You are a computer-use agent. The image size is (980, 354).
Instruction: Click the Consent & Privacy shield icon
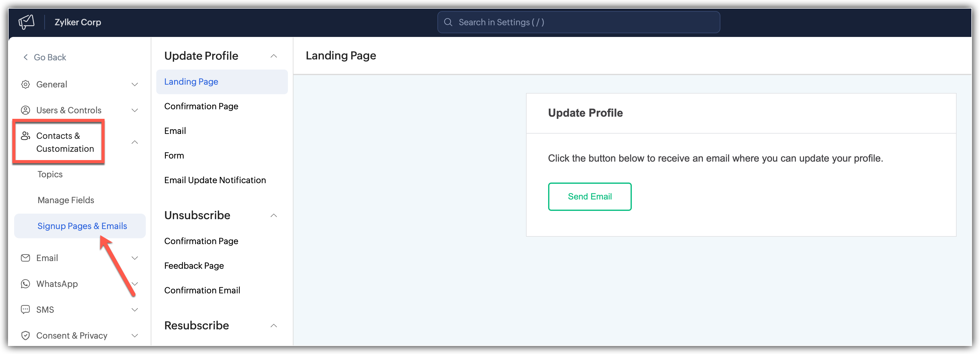pos(26,335)
